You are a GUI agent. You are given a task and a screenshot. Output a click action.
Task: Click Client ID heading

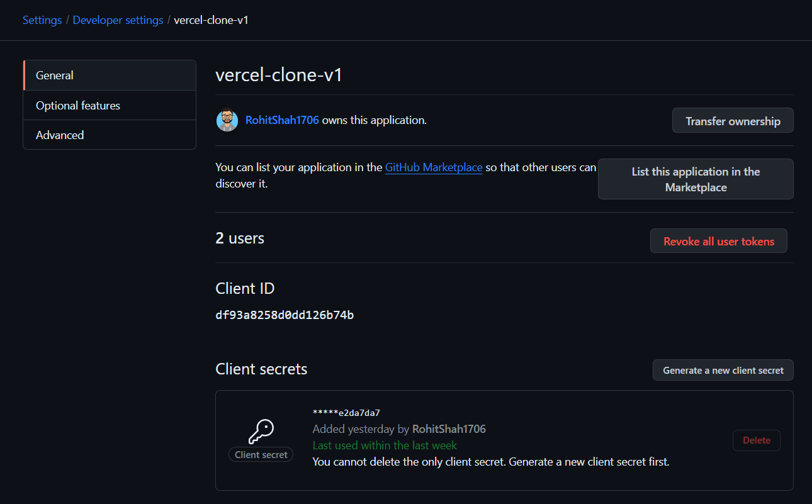click(245, 289)
